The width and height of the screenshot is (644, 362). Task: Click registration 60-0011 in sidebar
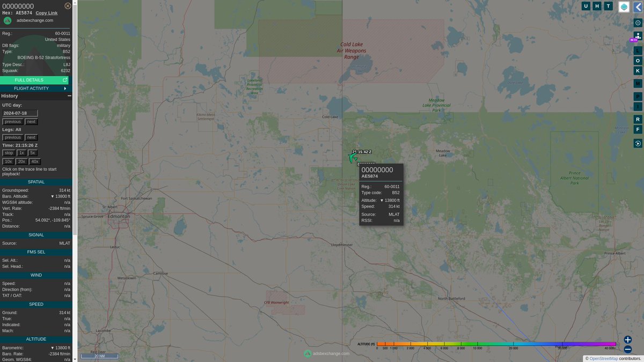pyautogui.click(x=63, y=33)
